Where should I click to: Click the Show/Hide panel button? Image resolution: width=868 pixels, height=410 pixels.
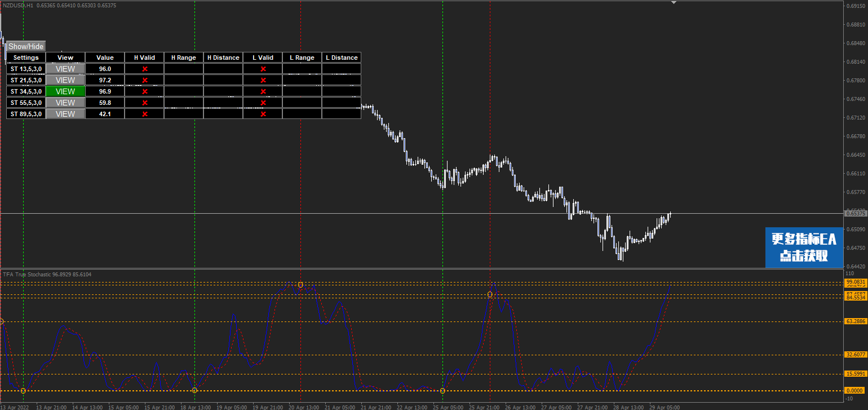tap(25, 46)
